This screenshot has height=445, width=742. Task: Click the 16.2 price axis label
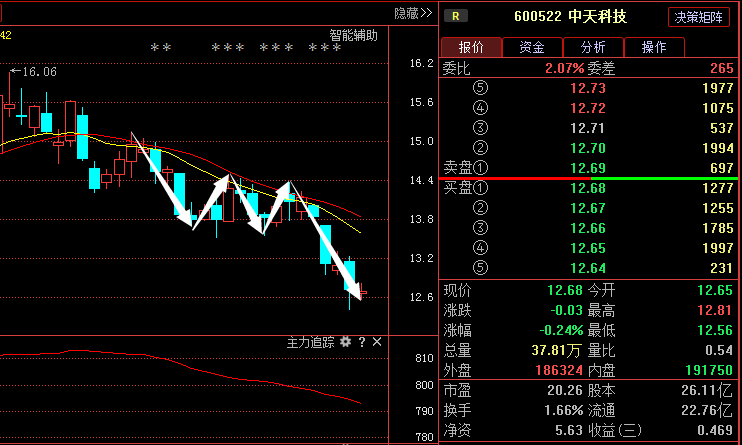pos(421,63)
